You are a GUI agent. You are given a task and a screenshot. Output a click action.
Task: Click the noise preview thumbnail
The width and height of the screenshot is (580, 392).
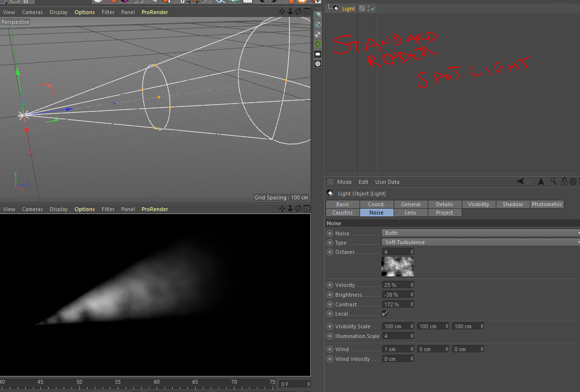398,267
